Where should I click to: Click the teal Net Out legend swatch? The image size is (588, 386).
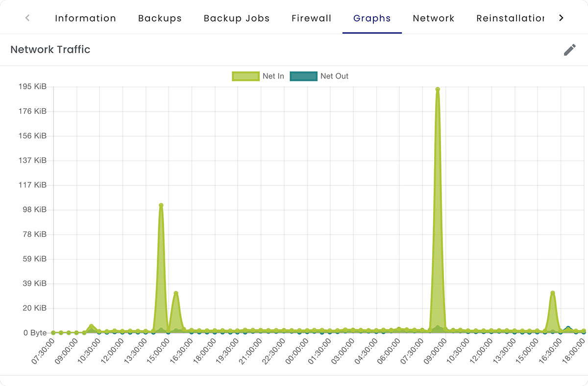click(303, 76)
